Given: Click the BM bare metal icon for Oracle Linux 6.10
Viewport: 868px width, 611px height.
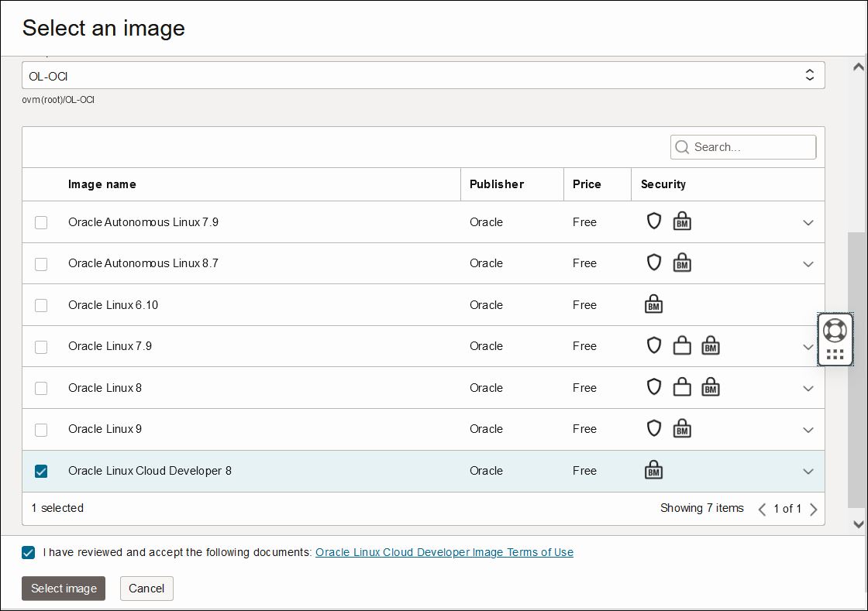Looking at the screenshot, I should [x=654, y=304].
